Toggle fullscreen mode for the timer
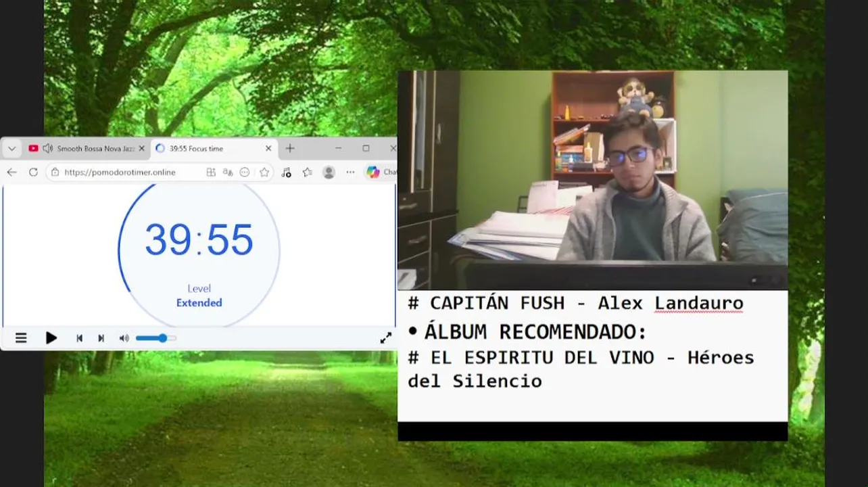The width and height of the screenshot is (868, 487). coord(385,338)
